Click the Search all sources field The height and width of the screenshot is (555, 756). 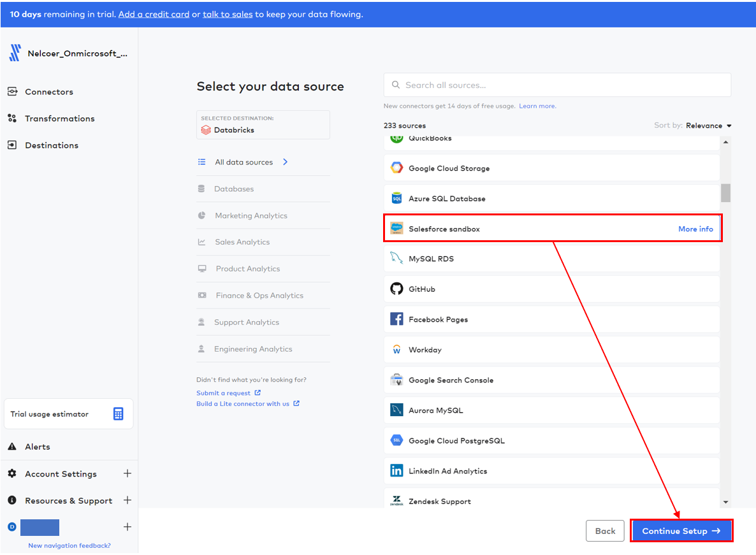tap(557, 85)
